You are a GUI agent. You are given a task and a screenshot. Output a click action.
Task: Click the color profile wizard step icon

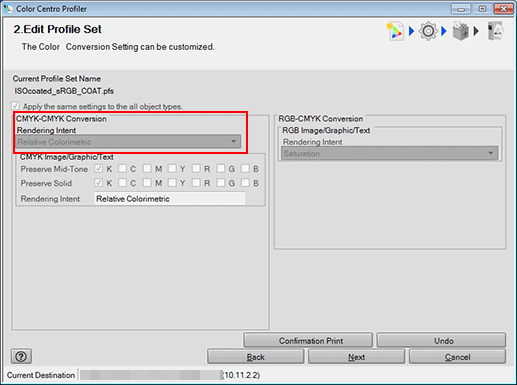point(395,31)
